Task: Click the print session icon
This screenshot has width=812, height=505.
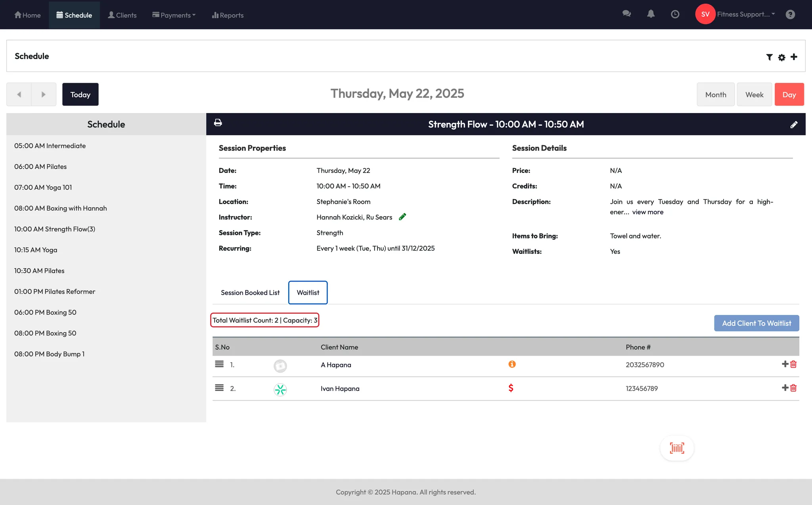Action: [218, 123]
